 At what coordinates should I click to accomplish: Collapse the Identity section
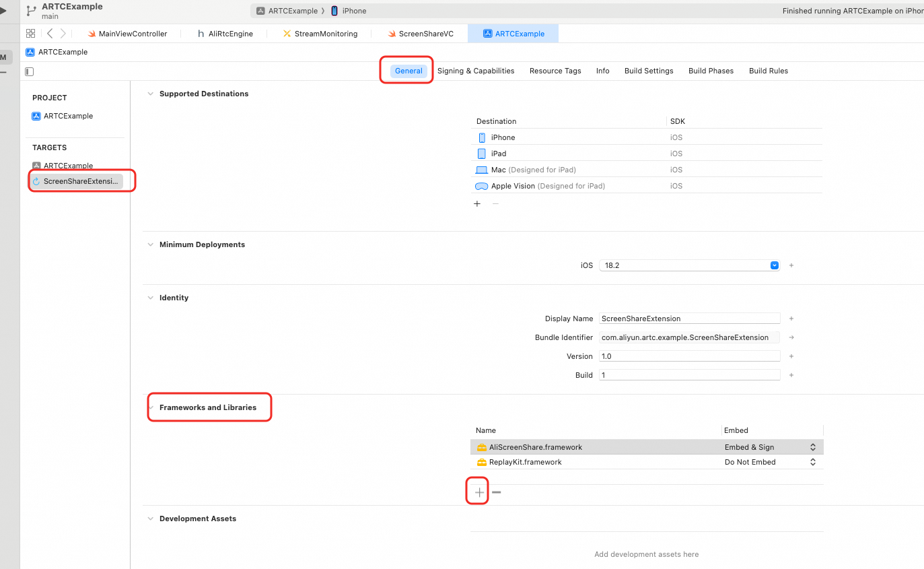[x=150, y=298]
